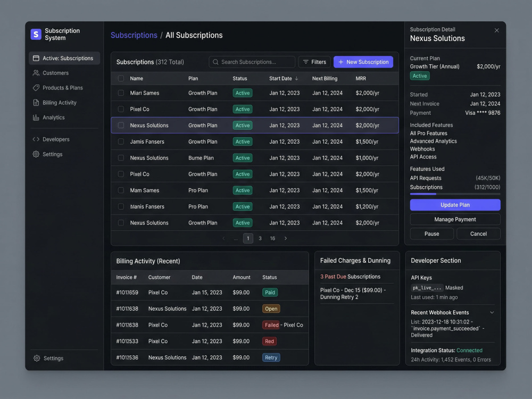Viewport: 532px width, 399px height.
Task: Jump to page 16
Action: pyautogui.click(x=272, y=238)
